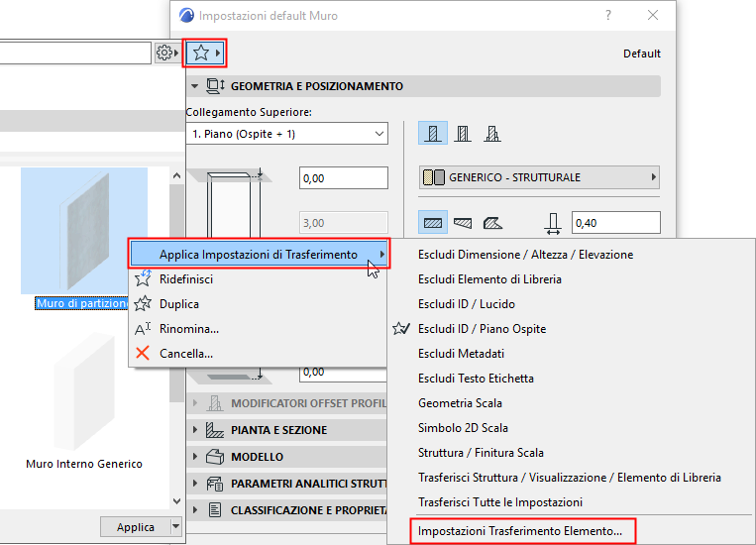756x545 pixels.
Task: Select Trasferisci Struttura / Visualizzazione / Elemento di Libreria
Action: pos(572,478)
